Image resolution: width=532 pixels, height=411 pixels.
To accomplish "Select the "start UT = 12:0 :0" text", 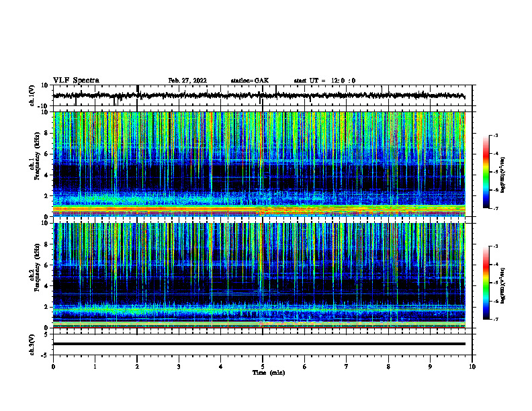I will [x=324, y=81].
